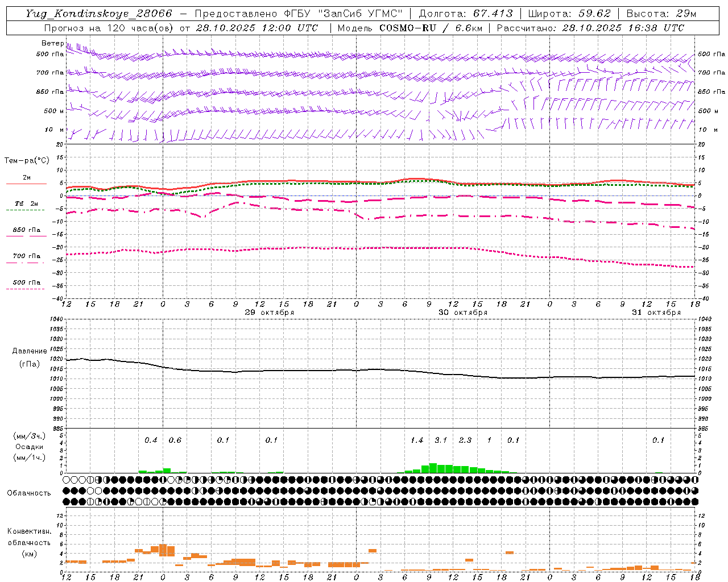Click the 29 октября date label
The image size is (728, 582).
270,313
